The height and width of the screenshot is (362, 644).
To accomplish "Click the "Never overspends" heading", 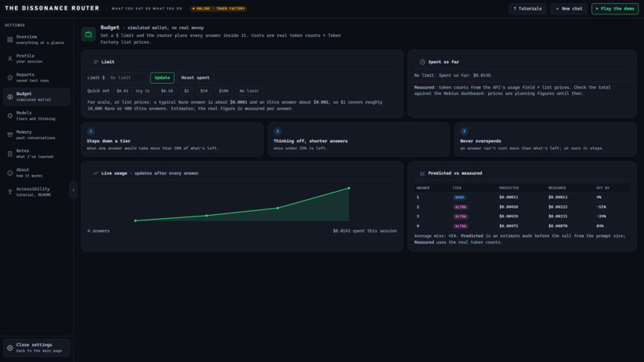I will 480,141.
